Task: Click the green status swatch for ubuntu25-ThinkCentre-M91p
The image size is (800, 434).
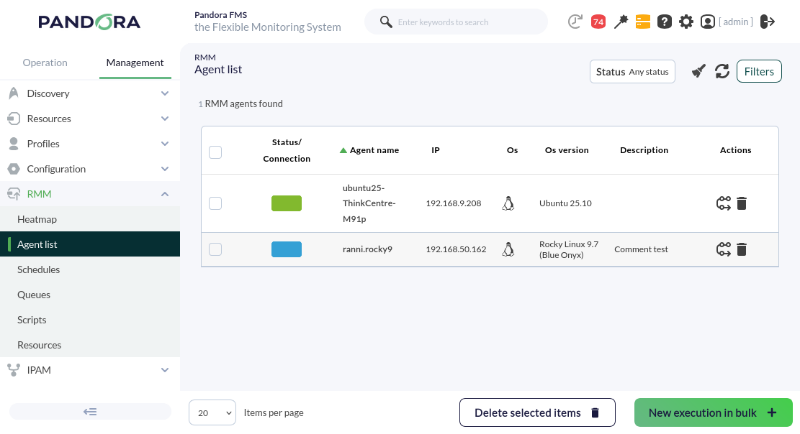Action: point(286,203)
